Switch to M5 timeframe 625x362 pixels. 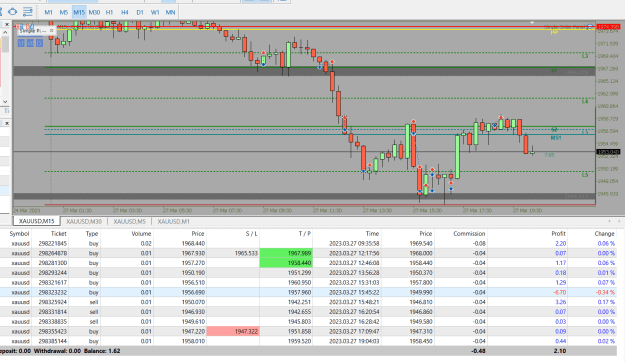click(x=63, y=12)
